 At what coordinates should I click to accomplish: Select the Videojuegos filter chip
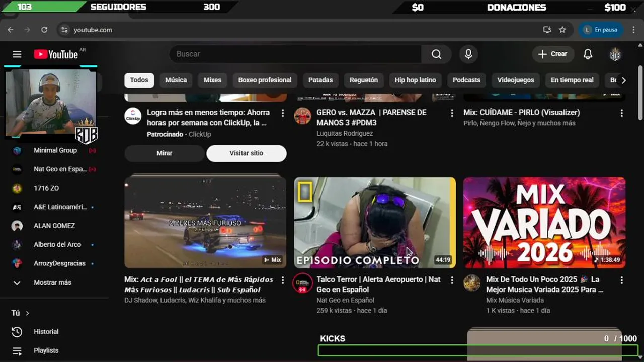pos(516,80)
